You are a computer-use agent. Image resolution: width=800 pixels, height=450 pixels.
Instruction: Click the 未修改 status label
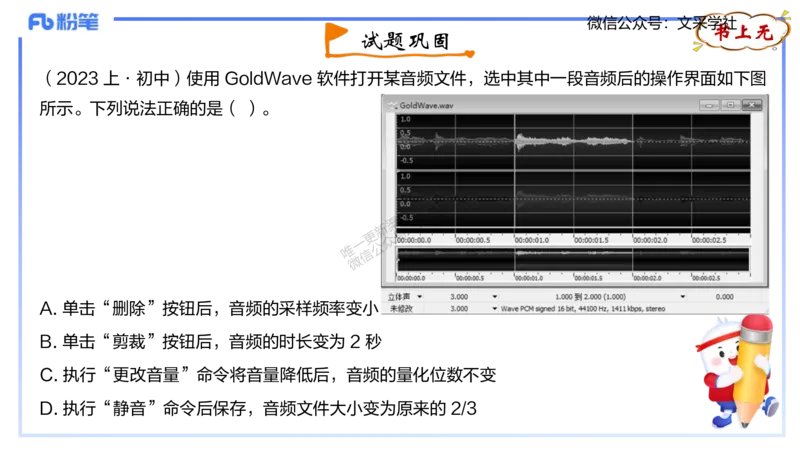click(401, 309)
